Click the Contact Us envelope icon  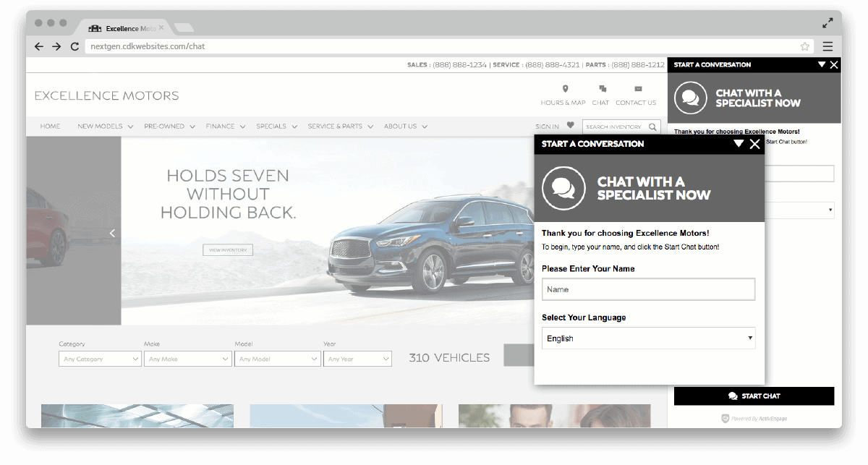coord(638,89)
